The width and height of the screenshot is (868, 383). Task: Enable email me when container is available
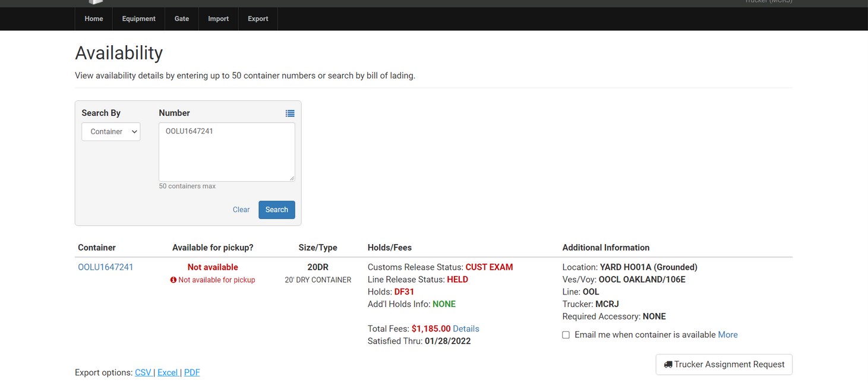pos(566,335)
